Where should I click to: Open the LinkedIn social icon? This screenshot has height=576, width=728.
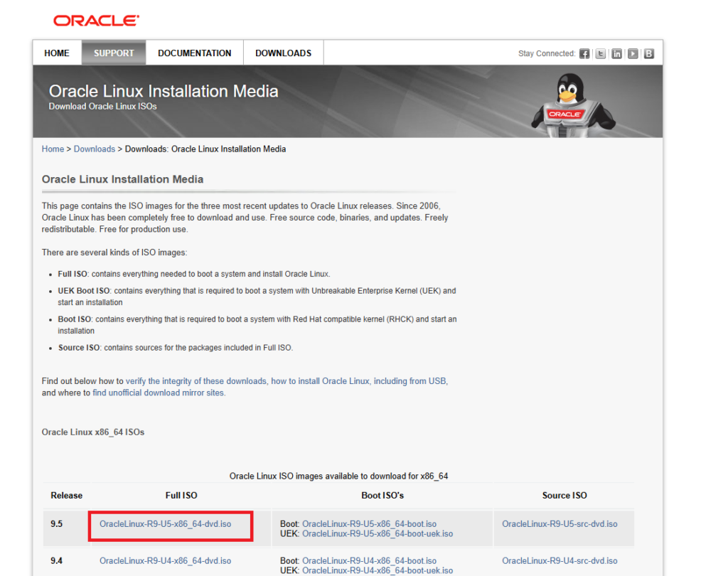[x=616, y=53]
